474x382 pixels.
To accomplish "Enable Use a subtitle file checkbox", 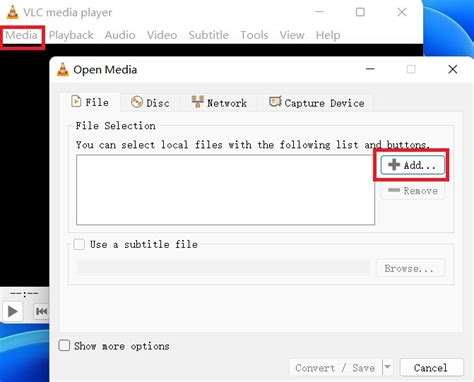I will 79,244.
